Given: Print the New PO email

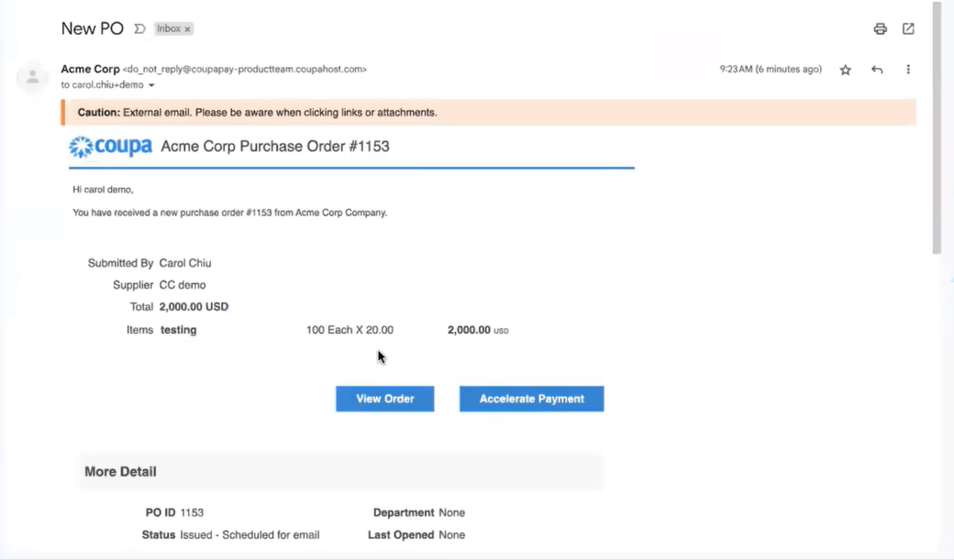Looking at the screenshot, I should pos(880,28).
